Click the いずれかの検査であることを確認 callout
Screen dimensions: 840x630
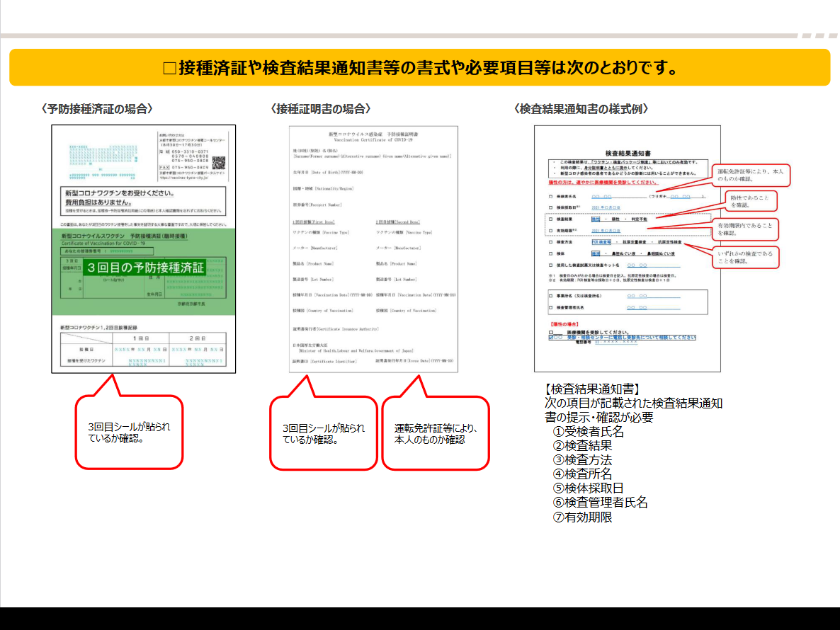click(x=745, y=258)
